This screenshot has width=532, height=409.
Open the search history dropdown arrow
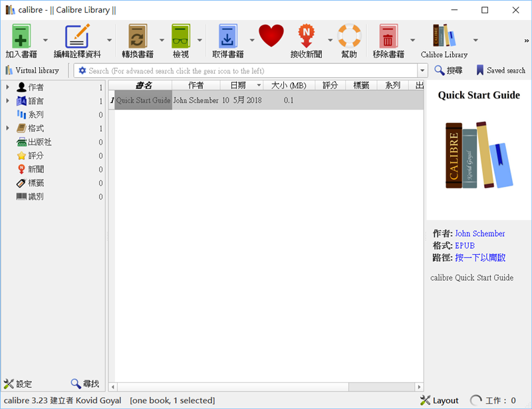[422, 70]
